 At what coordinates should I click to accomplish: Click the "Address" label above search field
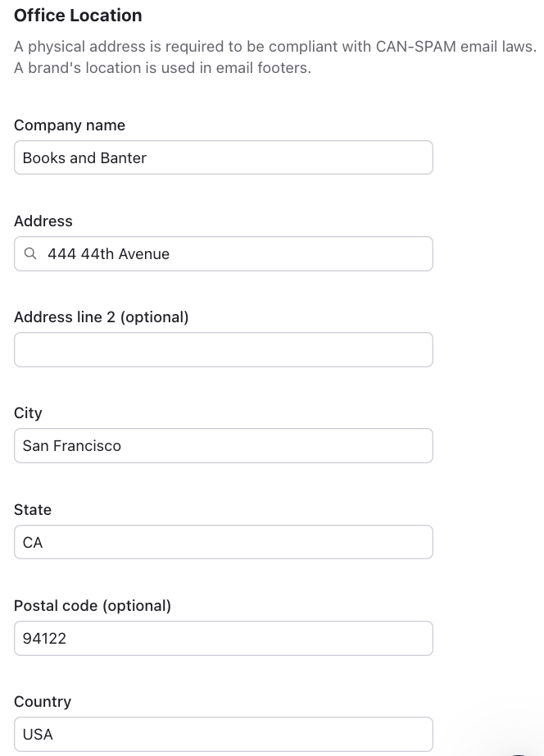pyautogui.click(x=43, y=221)
